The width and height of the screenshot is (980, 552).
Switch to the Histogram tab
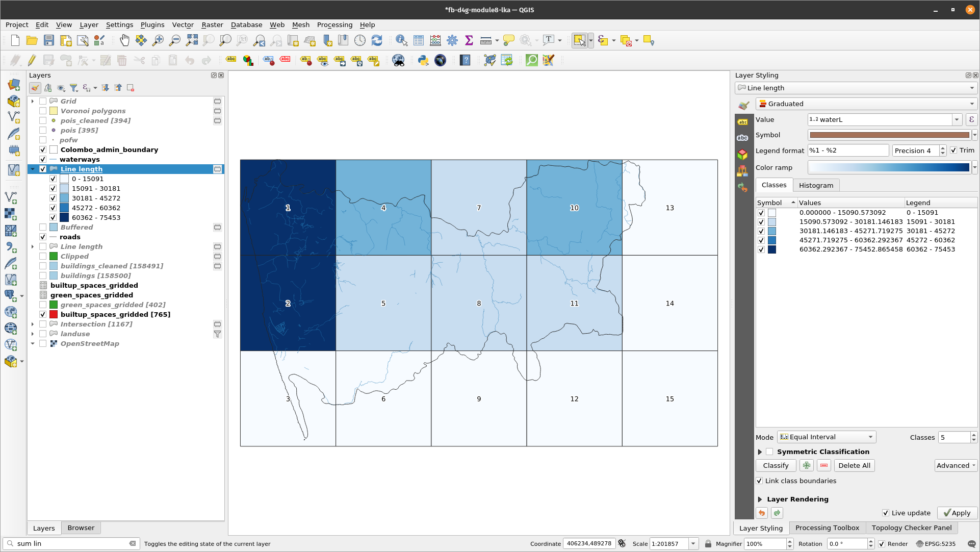coord(816,186)
